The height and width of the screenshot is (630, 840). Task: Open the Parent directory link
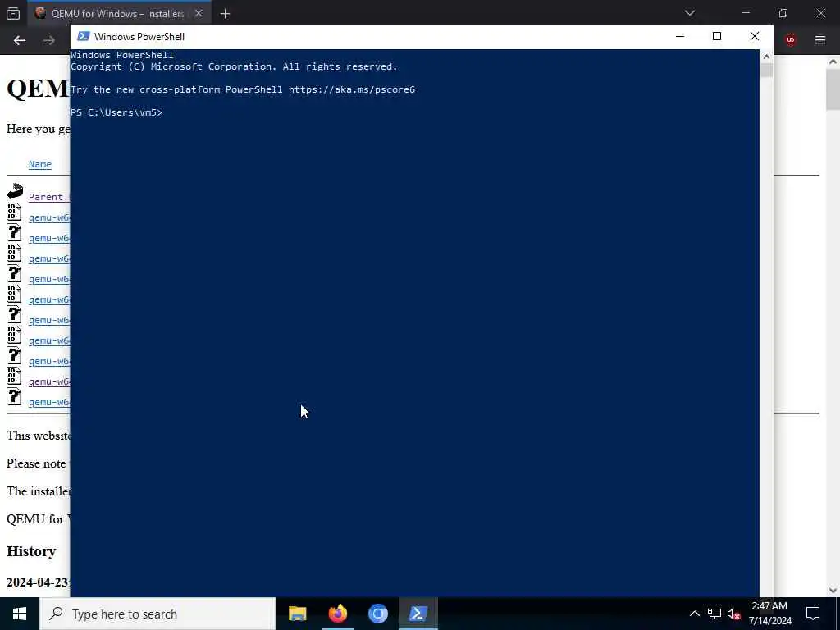(x=48, y=197)
